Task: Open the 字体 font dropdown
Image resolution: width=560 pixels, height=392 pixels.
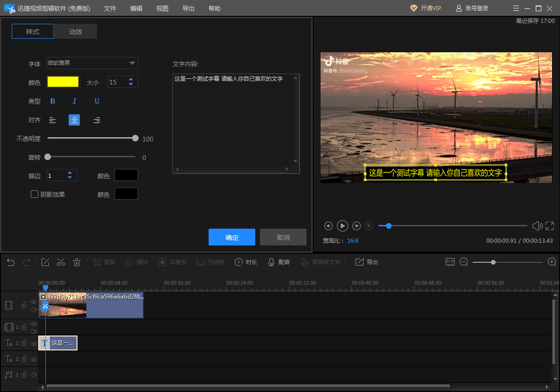Action: [x=92, y=63]
